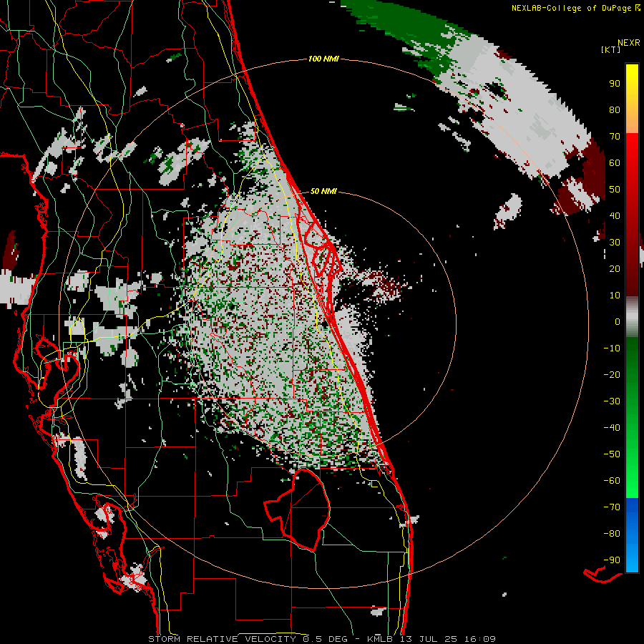Click the STORM RELATIVE VELOCITY product title
The height and width of the screenshot is (644, 644).
222,639
